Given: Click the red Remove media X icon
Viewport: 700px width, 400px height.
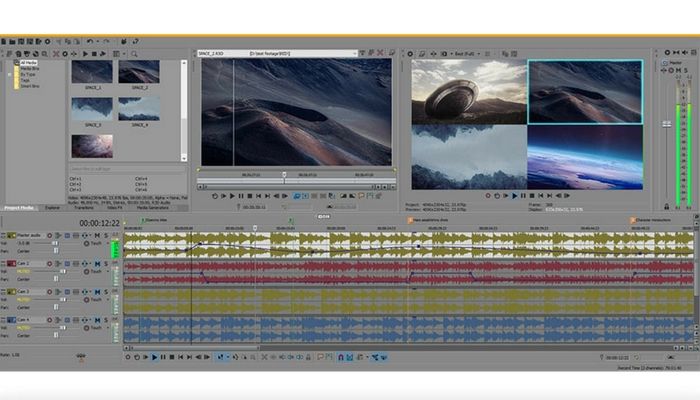Looking at the screenshot, I should 56,53.
